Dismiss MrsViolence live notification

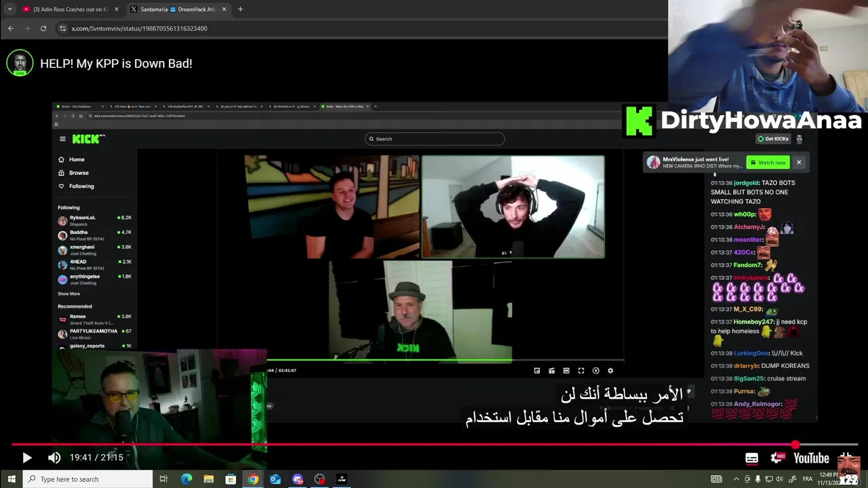point(799,163)
